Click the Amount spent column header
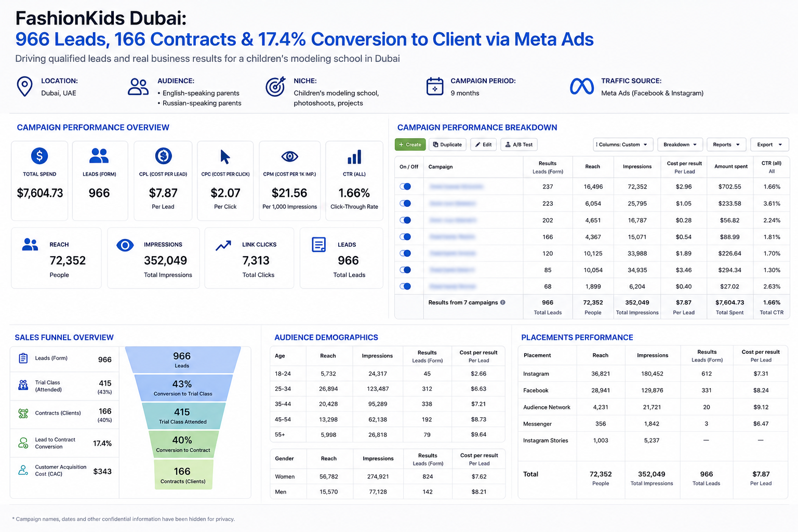 731,167
